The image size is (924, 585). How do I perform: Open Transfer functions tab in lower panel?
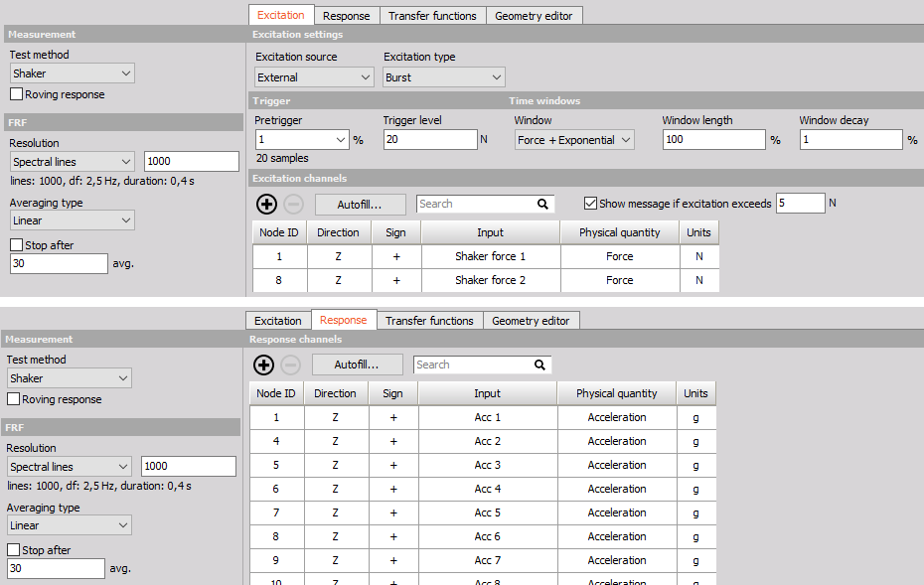[429, 321]
